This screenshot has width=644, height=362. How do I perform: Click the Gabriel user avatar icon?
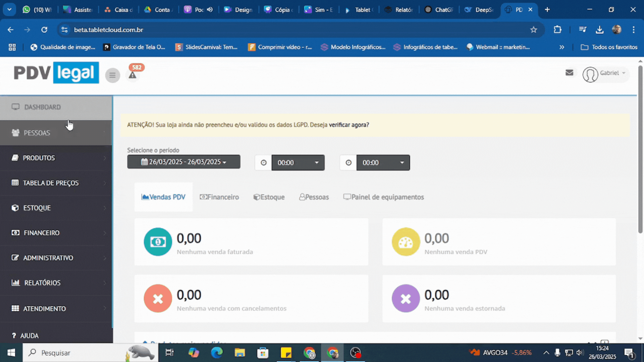[590, 74]
